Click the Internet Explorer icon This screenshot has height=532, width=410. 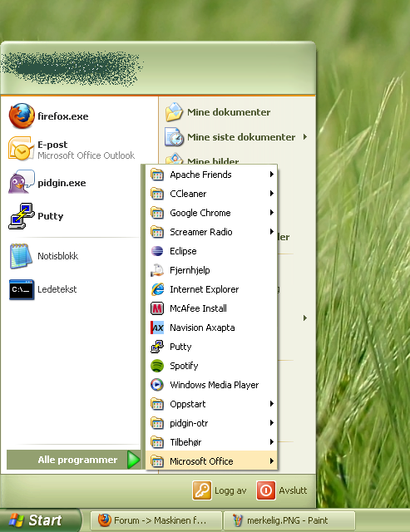coord(157,289)
